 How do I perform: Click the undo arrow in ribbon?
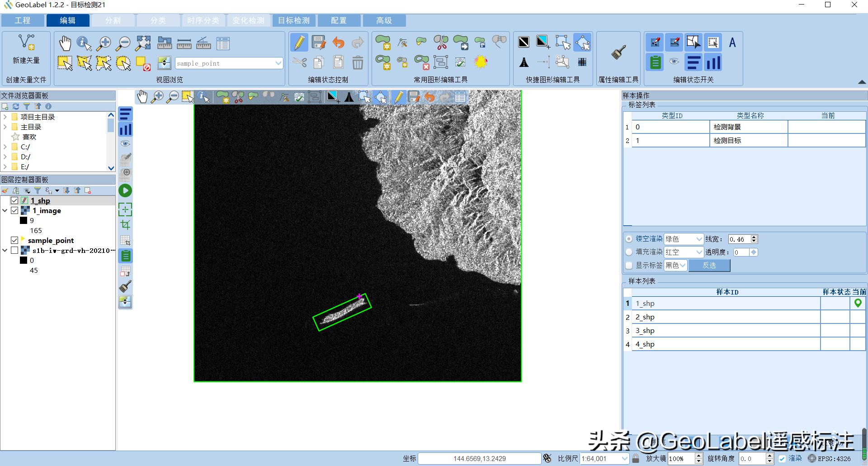pos(338,43)
